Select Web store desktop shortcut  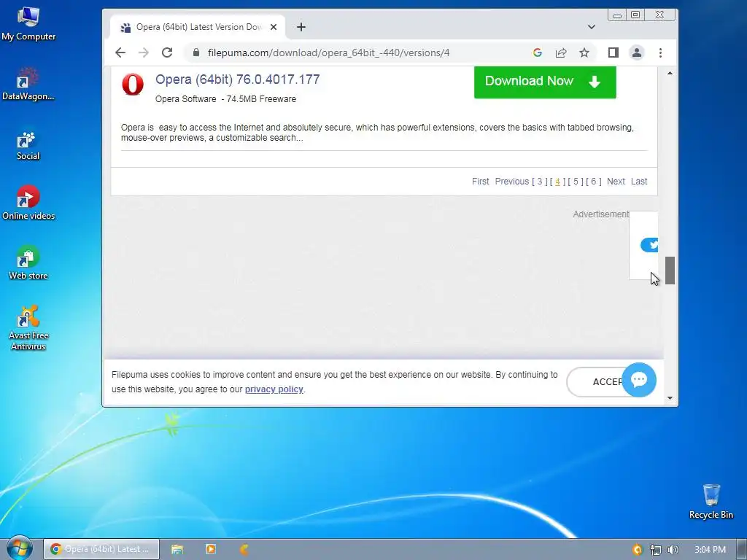click(x=28, y=262)
